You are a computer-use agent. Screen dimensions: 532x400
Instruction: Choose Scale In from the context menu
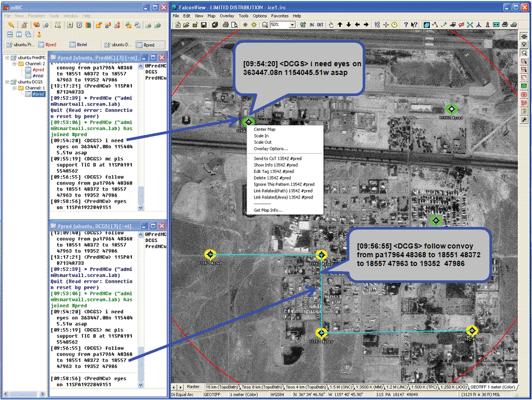[x=261, y=136]
